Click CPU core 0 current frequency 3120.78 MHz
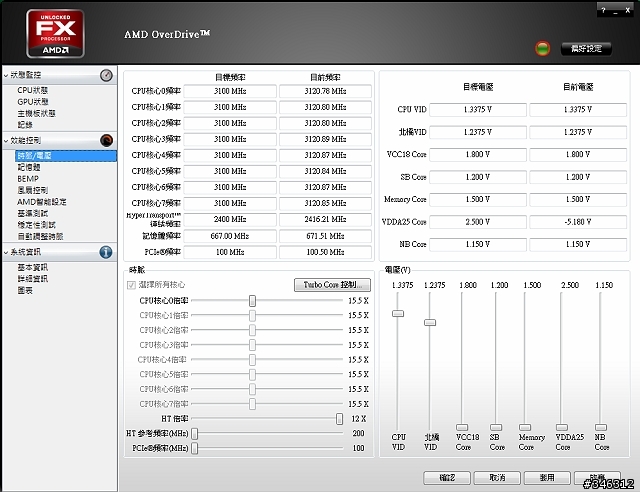This screenshot has height=492, width=640. (x=325, y=91)
